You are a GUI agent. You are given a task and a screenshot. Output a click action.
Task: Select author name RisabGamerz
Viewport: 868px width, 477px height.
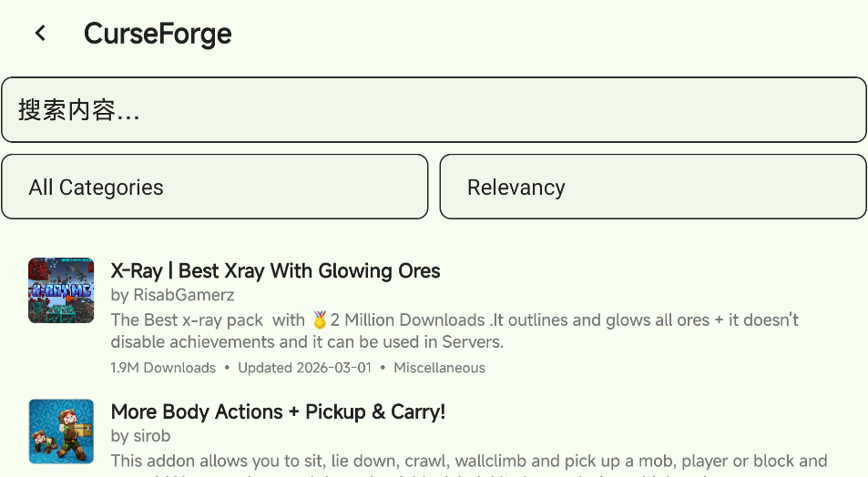point(184,295)
